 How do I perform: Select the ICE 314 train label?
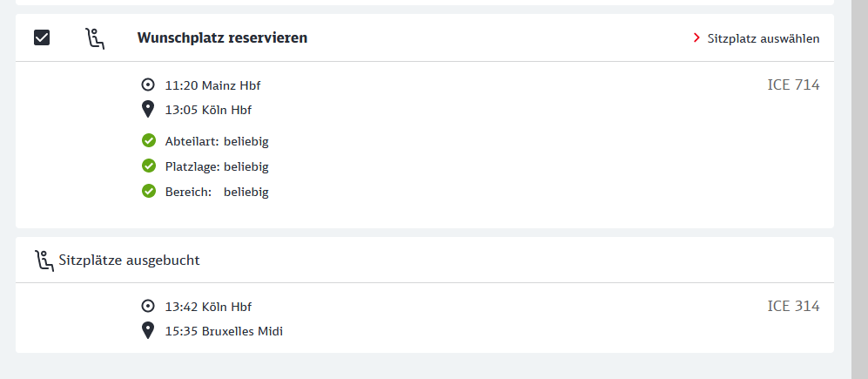(x=793, y=307)
